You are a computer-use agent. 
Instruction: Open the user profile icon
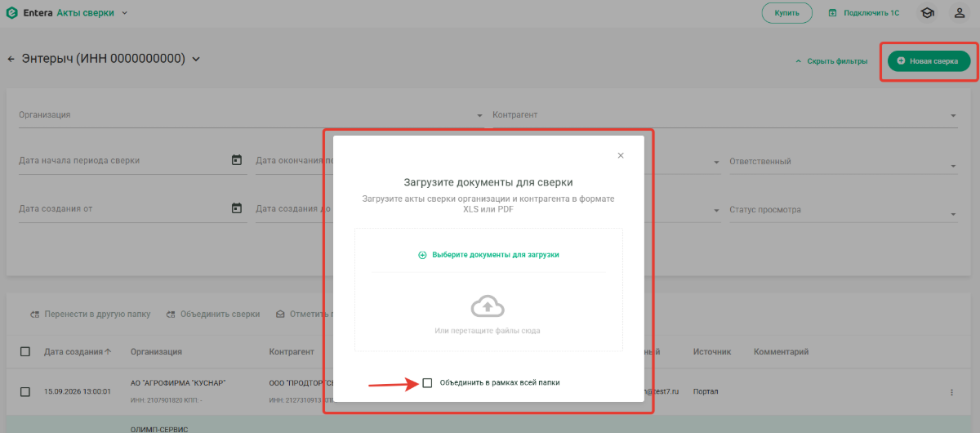click(960, 13)
